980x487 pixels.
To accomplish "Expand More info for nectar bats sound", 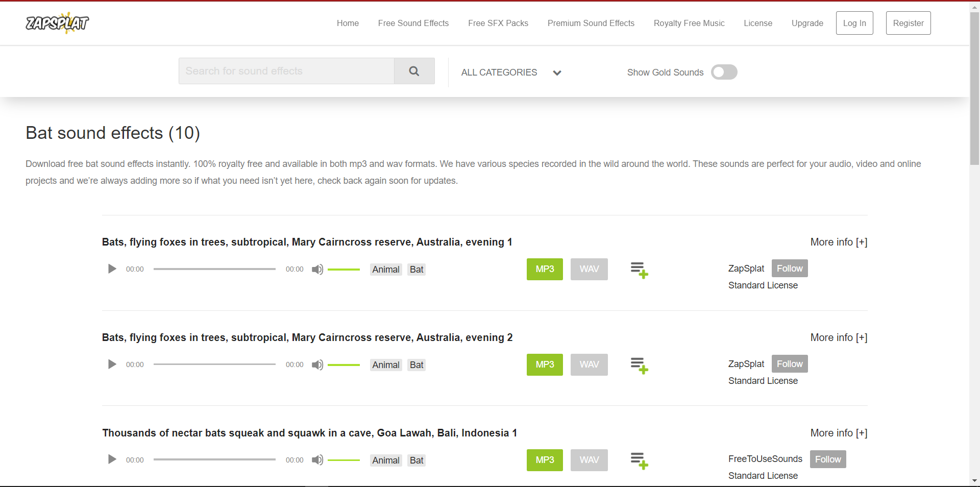I will tap(839, 433).
